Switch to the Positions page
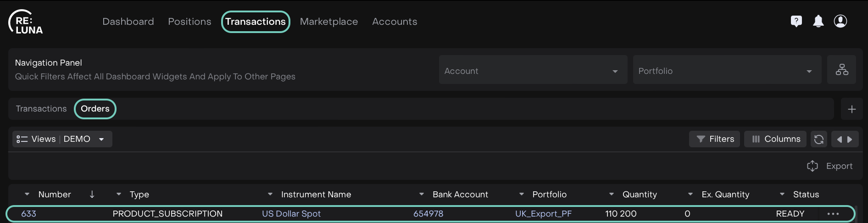 [189, 22]
